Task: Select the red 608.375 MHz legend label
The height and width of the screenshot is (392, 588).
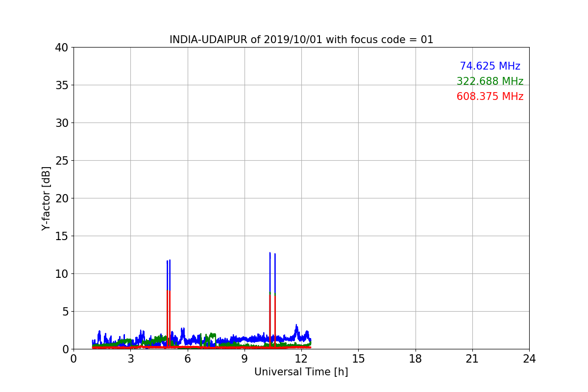Action: tap(490, 97)
